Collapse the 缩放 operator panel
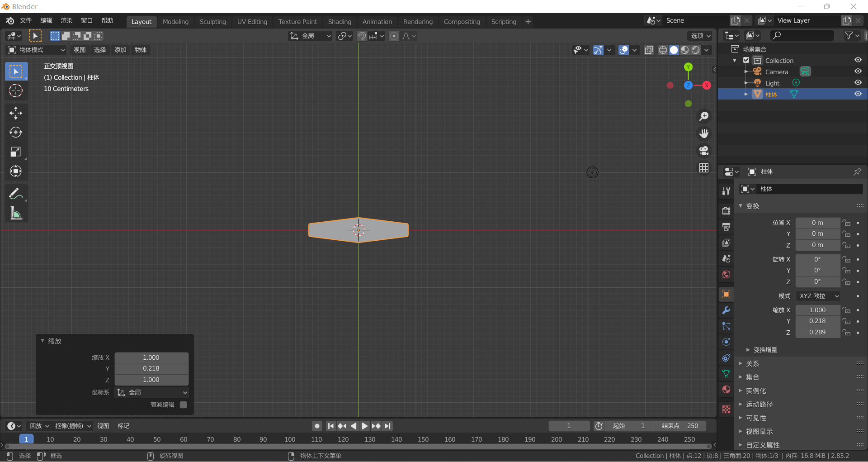 click(42, 341)
